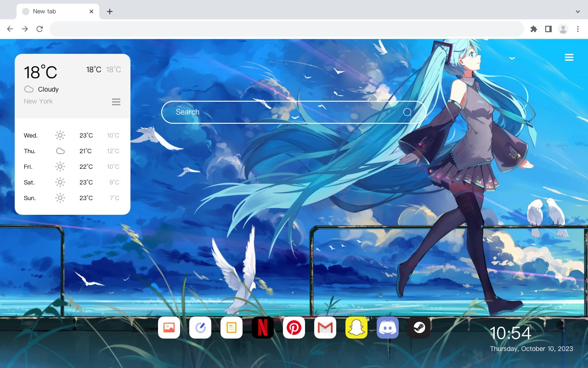Select the Fri. forecast row
588x368 pixels.
point(72,167)
